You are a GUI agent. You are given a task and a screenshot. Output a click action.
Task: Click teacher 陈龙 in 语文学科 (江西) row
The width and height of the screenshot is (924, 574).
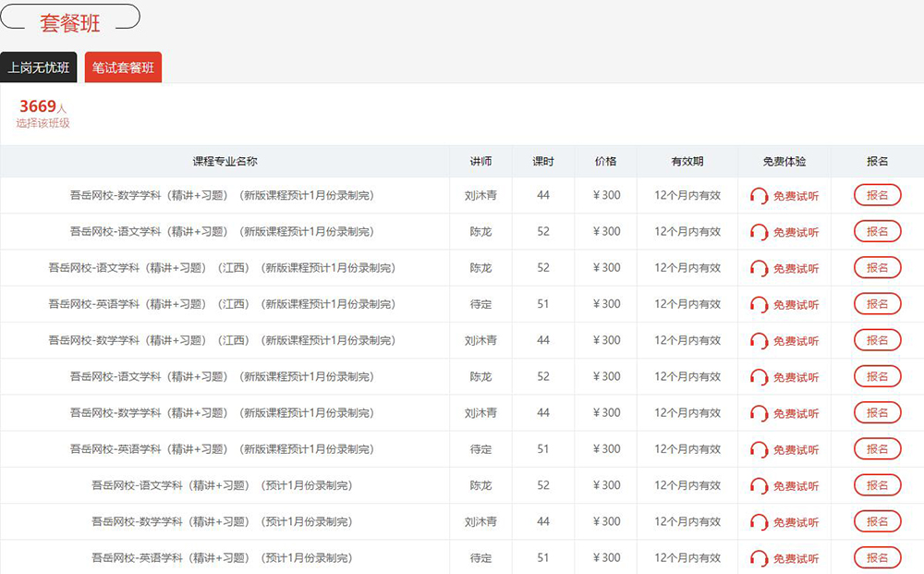480,268
